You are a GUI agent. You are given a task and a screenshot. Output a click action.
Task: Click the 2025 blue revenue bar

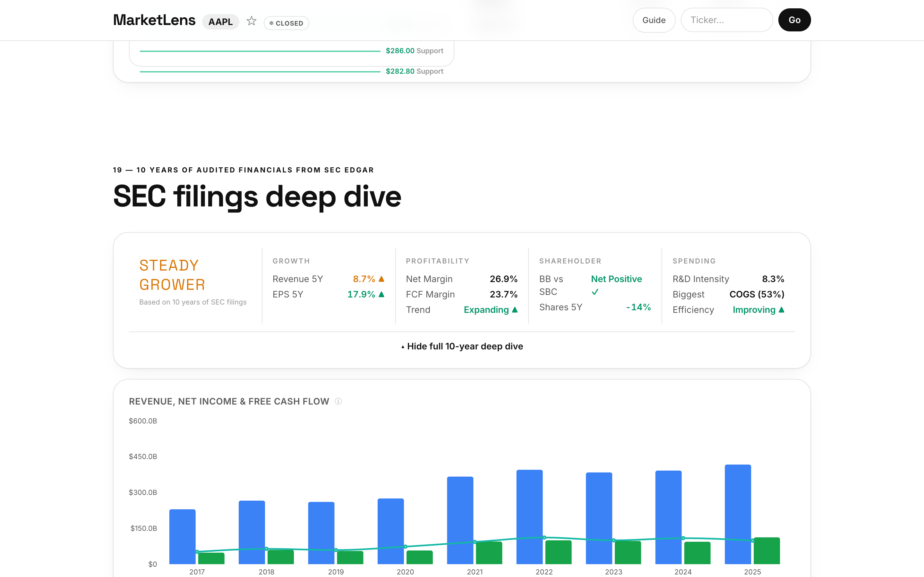(x=738, y=514)
